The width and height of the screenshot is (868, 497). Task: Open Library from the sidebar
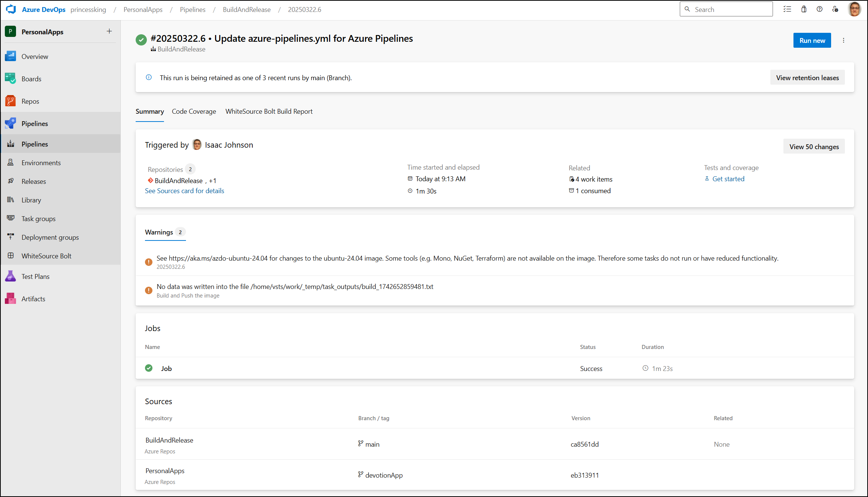pos(60,200)
